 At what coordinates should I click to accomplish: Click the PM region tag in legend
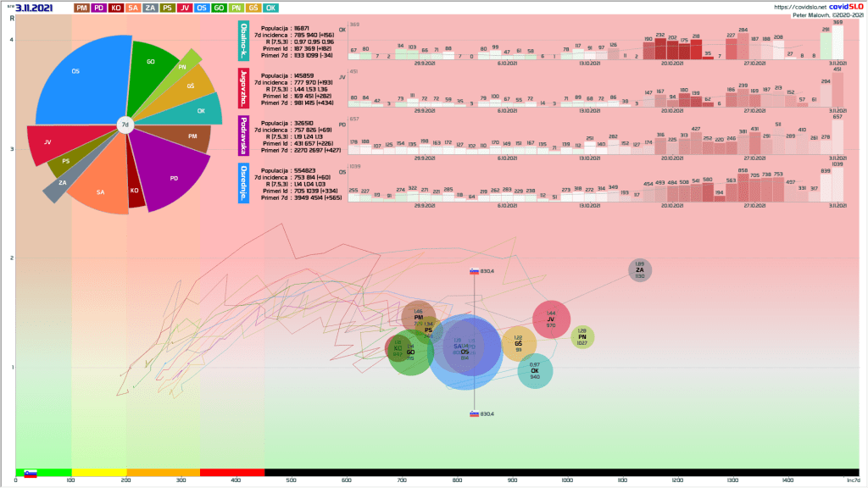pyautogui.click(x=81, y=8)
